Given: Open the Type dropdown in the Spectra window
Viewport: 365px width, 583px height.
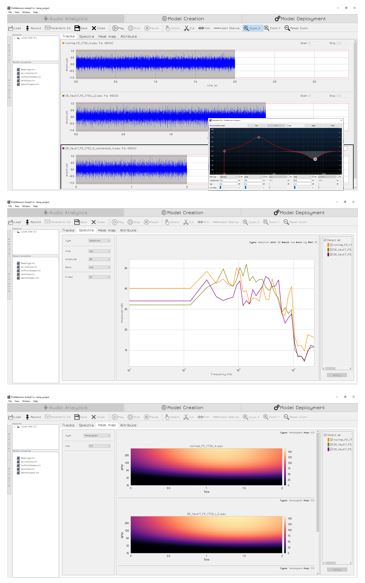Looking at the screenshot, I should [99, 241].
